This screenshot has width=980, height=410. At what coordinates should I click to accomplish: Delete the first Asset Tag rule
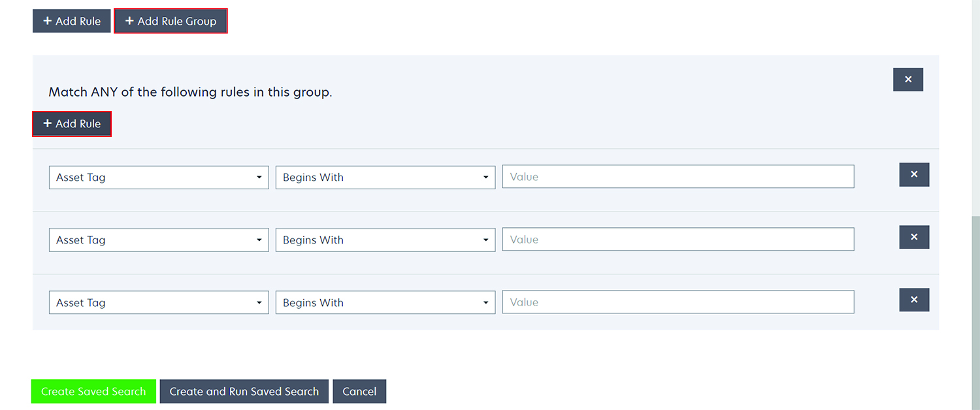point(914,174)
